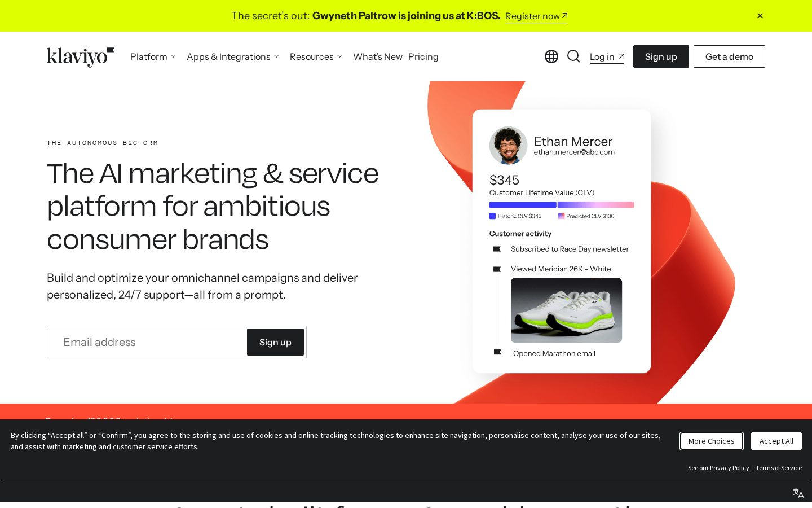Click the $345 lifetime value
812x508 pixels.
point(504,180)
